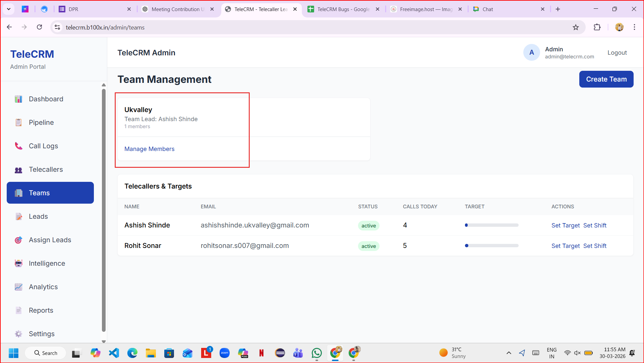Open WhatsApp from the taskbar

(x=316, y=353)
